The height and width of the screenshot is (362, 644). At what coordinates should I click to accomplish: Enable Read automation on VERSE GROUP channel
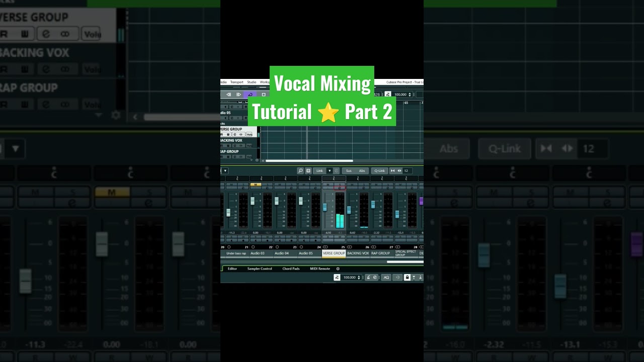329,237
